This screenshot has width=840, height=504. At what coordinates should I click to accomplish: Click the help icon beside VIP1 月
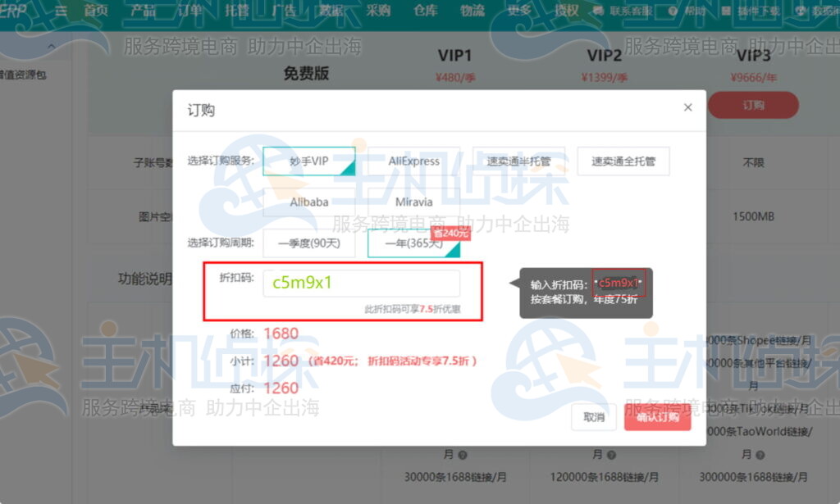[x=463, y=455]
